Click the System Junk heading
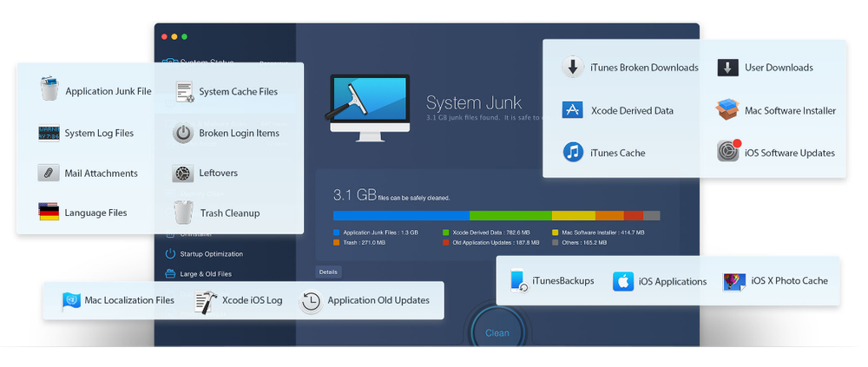 (474, 102)
